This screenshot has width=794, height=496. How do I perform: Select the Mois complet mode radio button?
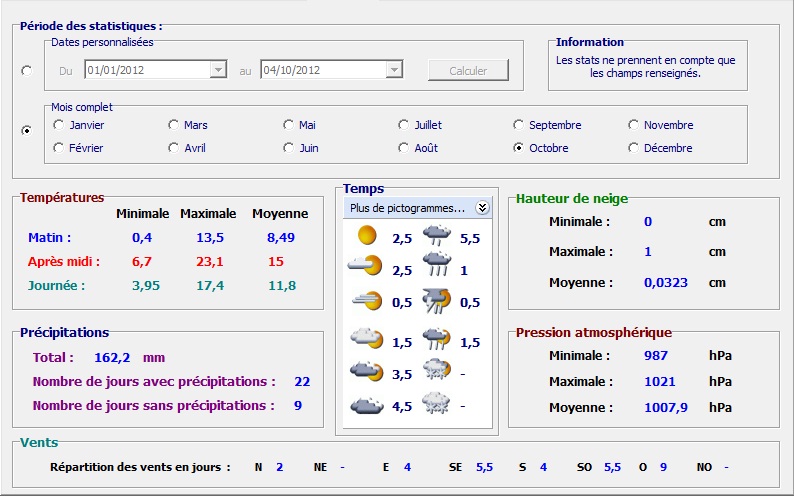click(27, 131)
